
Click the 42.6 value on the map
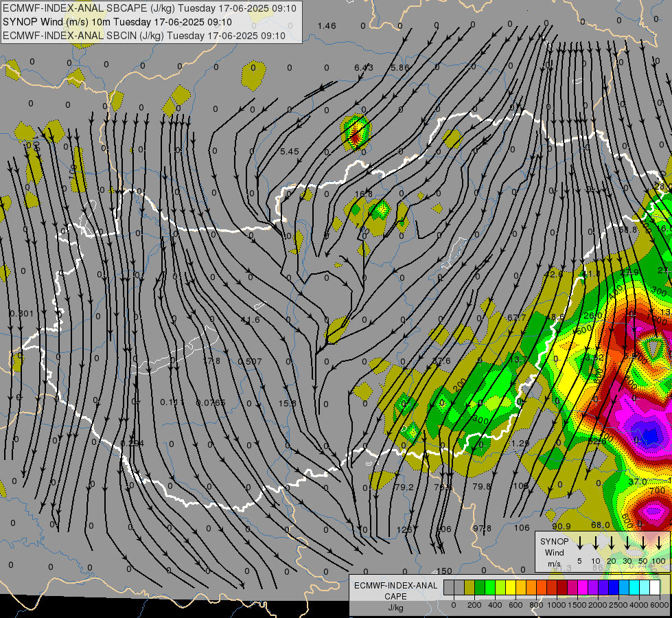coord(553,274)
